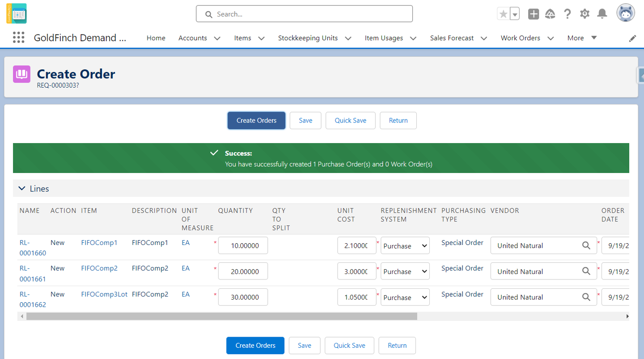Viewport: 644px width, 359px height.
Task: Open the favorites list dropdown arrow
Action: pos(515,14)
